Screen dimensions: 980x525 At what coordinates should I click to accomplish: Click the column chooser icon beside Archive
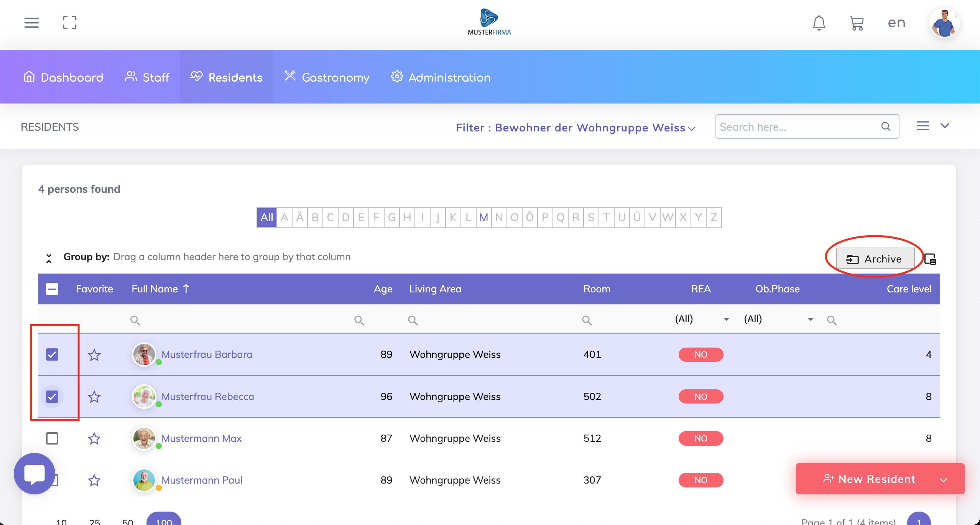[x=930, y=259]
